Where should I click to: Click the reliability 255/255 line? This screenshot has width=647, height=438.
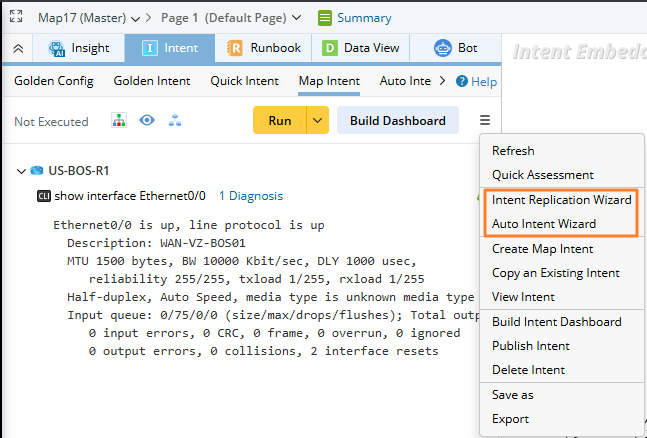[257, 279]
